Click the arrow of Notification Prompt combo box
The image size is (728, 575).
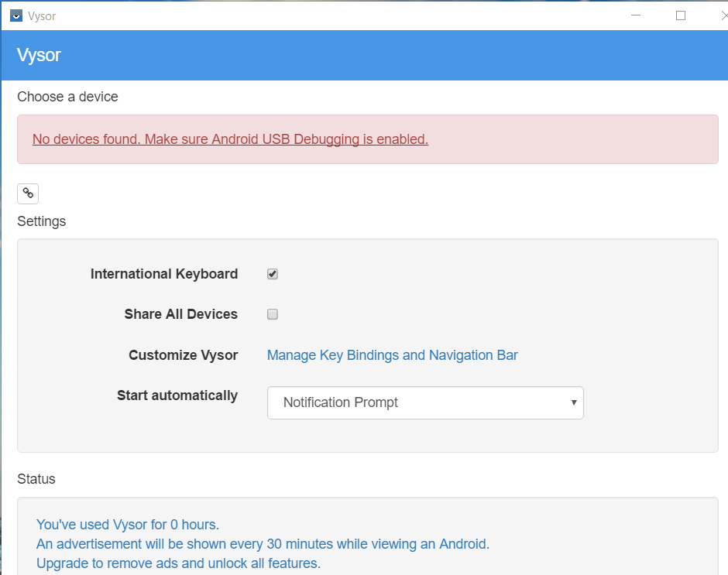573,402
